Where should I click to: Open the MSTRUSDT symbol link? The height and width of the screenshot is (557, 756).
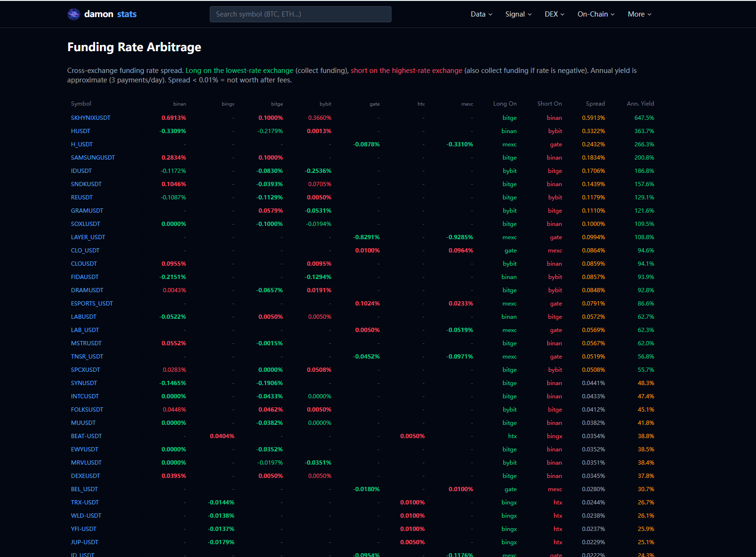86,343
